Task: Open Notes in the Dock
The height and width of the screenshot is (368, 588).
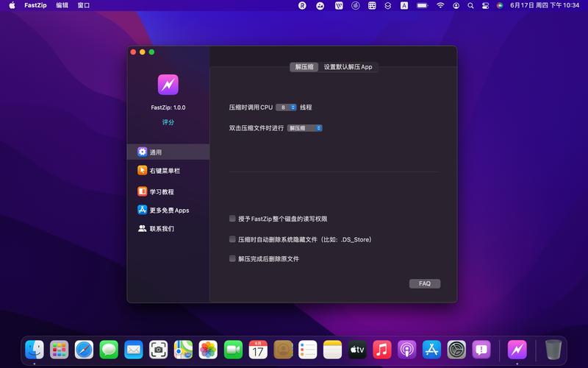Action: (332, 350)
